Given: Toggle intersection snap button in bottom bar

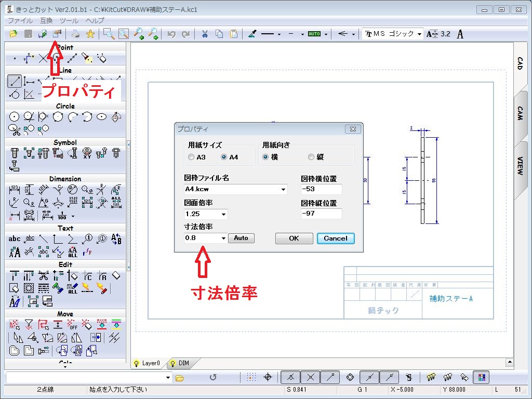Looking at the screenshot, I should [x=311, y=377].
